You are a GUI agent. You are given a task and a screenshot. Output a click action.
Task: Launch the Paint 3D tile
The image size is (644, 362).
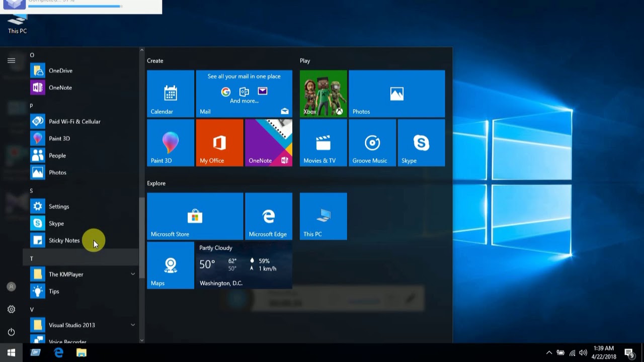point(171,143)
